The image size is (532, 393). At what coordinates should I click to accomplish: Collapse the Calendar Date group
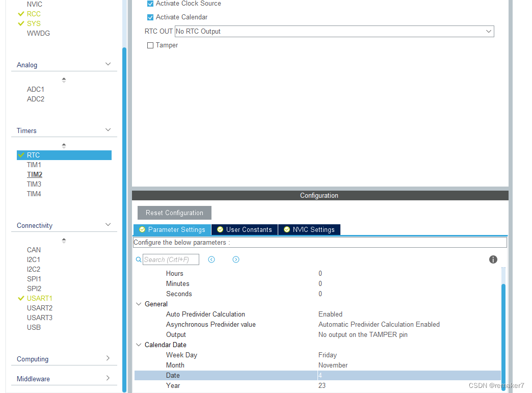[x=139, y=345]
